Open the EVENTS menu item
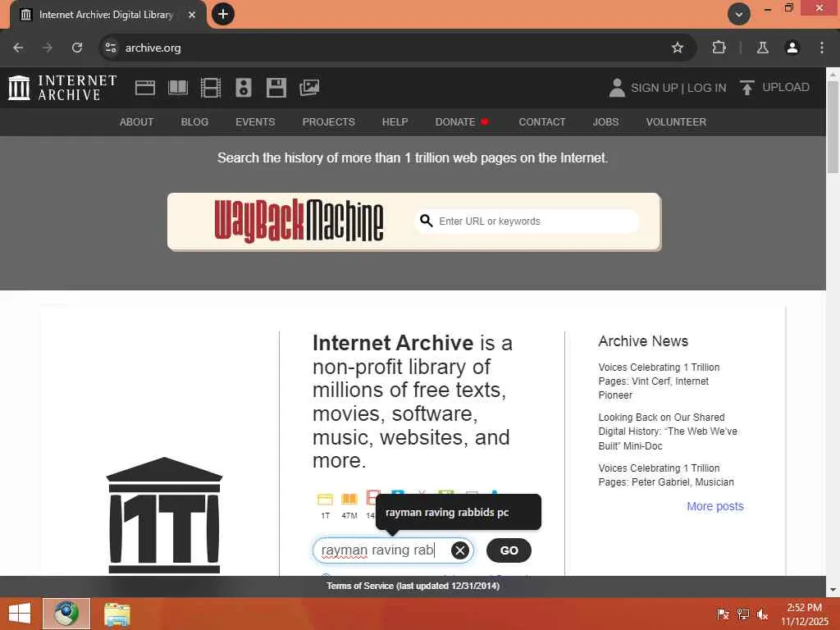This screenshot has height=630, width=840. point(255,122)
